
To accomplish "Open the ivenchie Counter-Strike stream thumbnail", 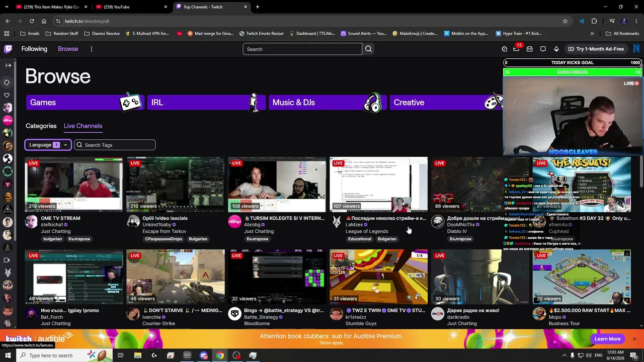I will pyautogui.click(x=176, y=277).
